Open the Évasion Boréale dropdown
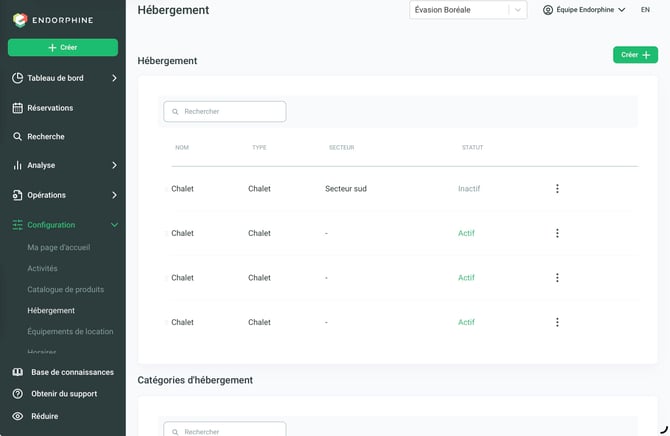The image size is (670, 436). pyautogui.click(x=468, y=10)
